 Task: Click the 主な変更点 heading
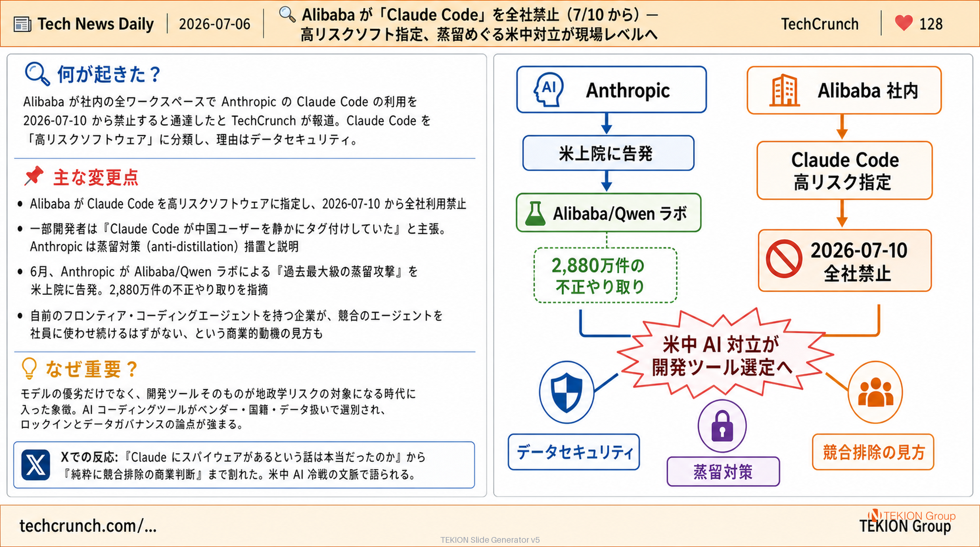(x=95, y=178)
